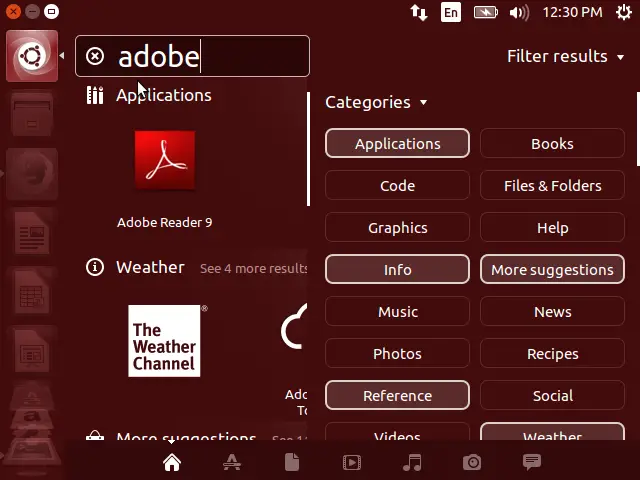Open The Weather Channel result
The height and width of the screenshot is (480, 640).
(164, 341)
